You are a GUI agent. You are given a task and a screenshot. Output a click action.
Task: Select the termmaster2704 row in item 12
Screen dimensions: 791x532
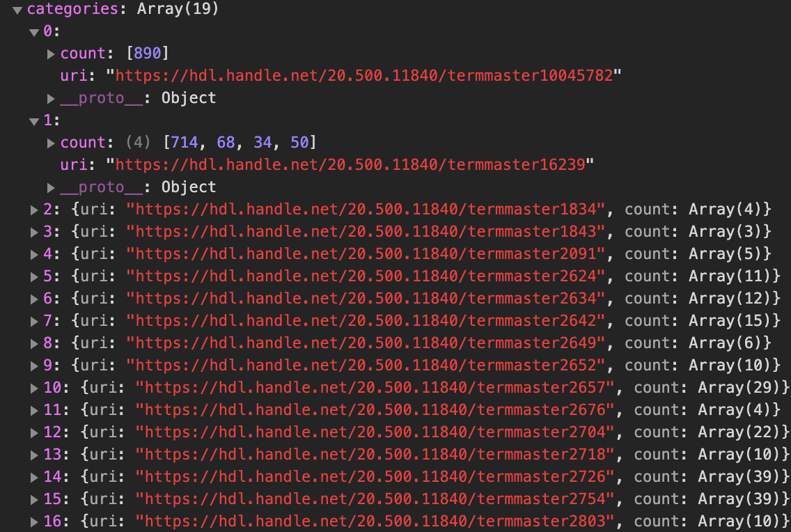[410, 432]
